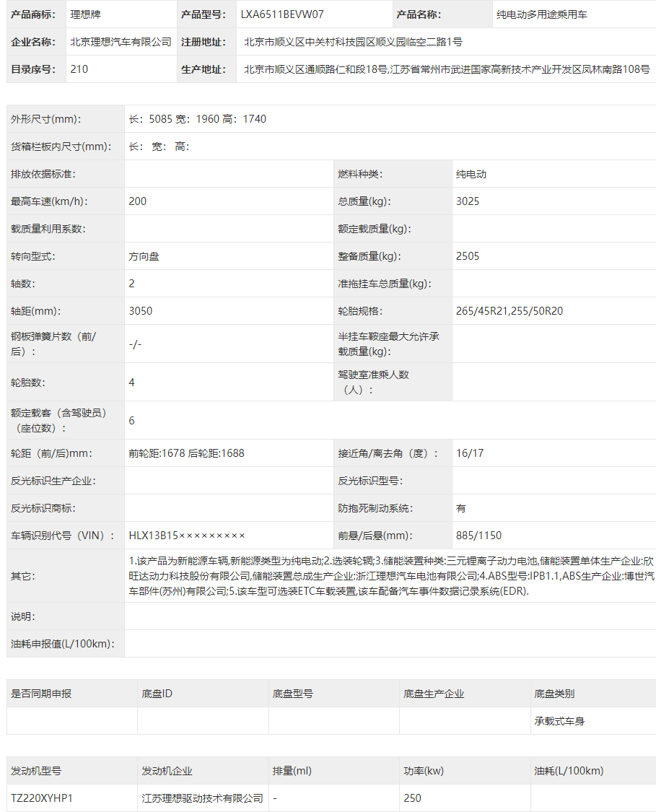Click engine maker 江苏理想驱动技术有限公司

[x=203, y=798]
